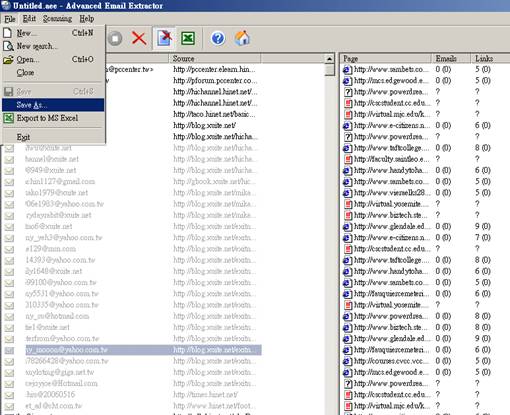The image size is (510, 415).
Task: Click source http://taco.hinet.net/basic...
Action: tap(214, 114)
